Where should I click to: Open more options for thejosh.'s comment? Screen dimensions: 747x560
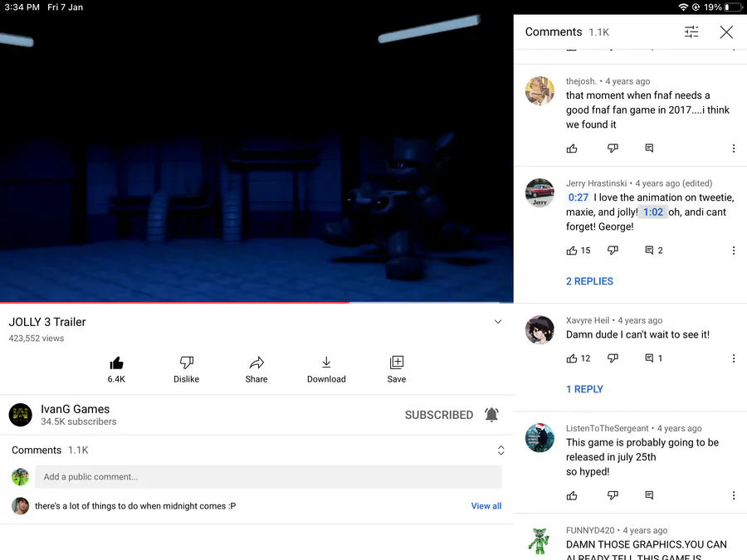pos(733,149)
